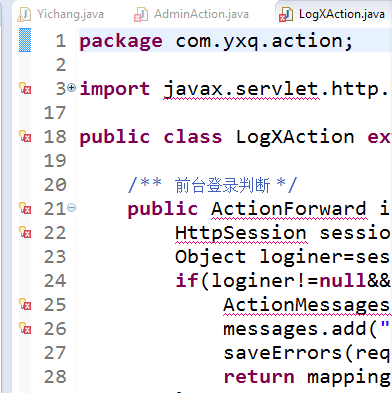Open quick fix on line 26 error marker

pos(25,328)
